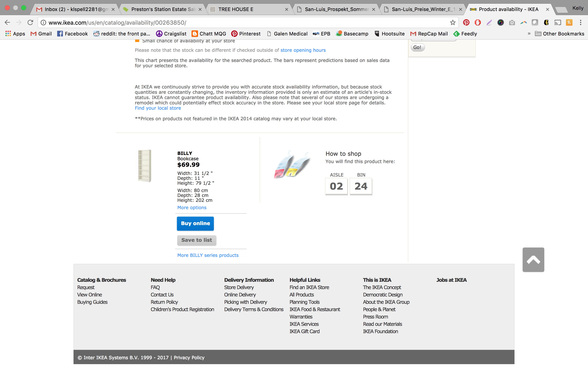Screen dimensions: 588x367
Task: Click the Save to list button
Action: pos(196,240)
